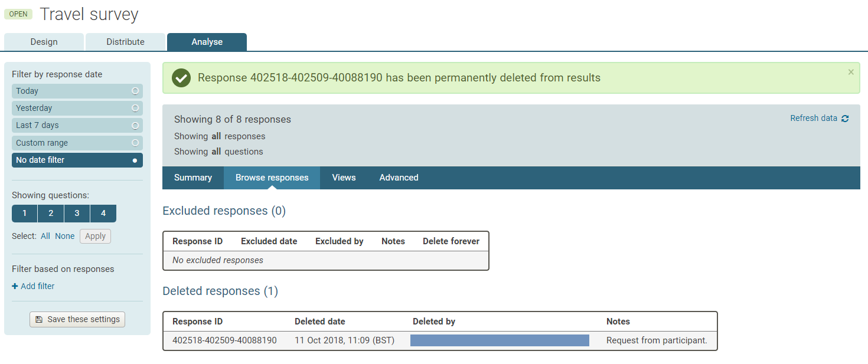
Task: Click the Select All questions link
Action: 45,236
